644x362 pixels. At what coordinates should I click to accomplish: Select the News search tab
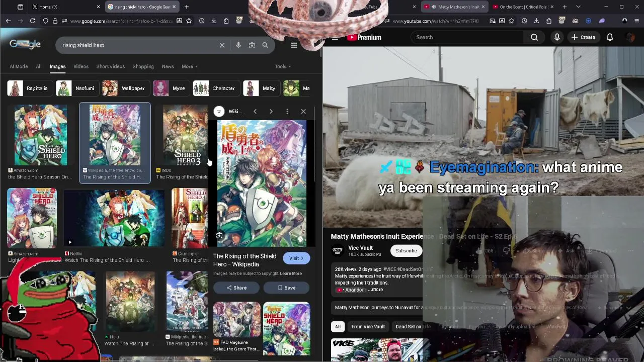pyautogui.click(x=168, y=66)
